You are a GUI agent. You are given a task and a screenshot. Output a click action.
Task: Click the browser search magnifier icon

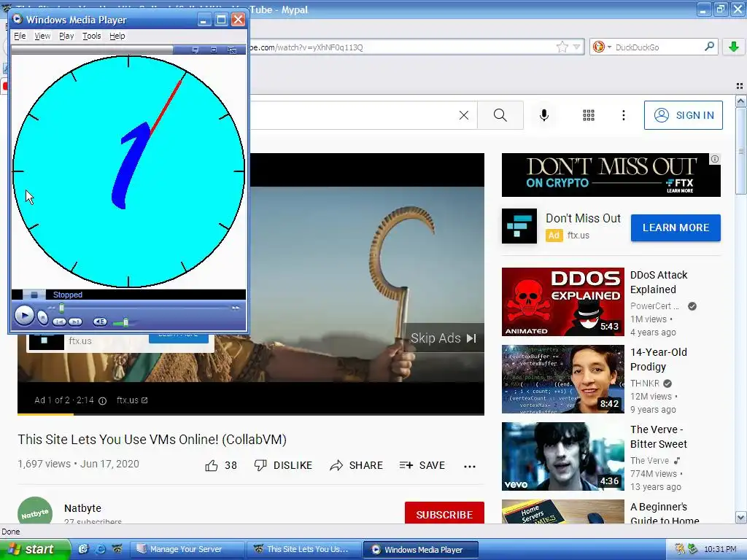pyautogui.click(x=709, y=46)
